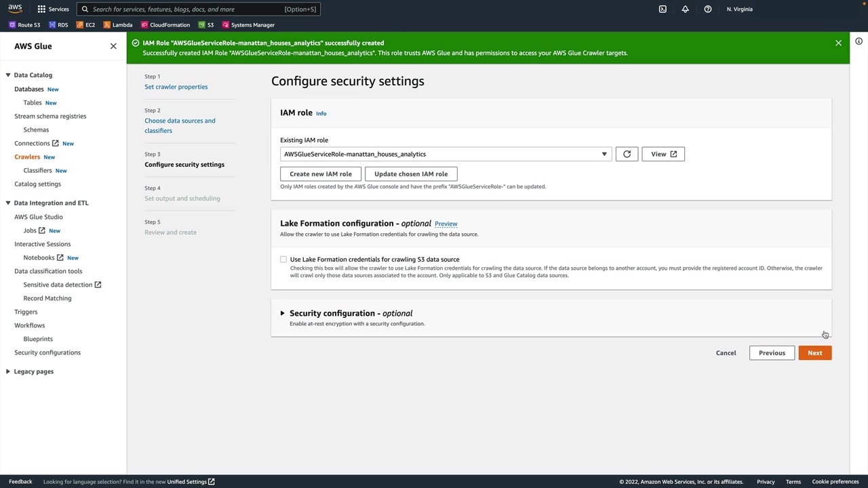Close the AWS Glue navigation panel

(x=113, y=46)
